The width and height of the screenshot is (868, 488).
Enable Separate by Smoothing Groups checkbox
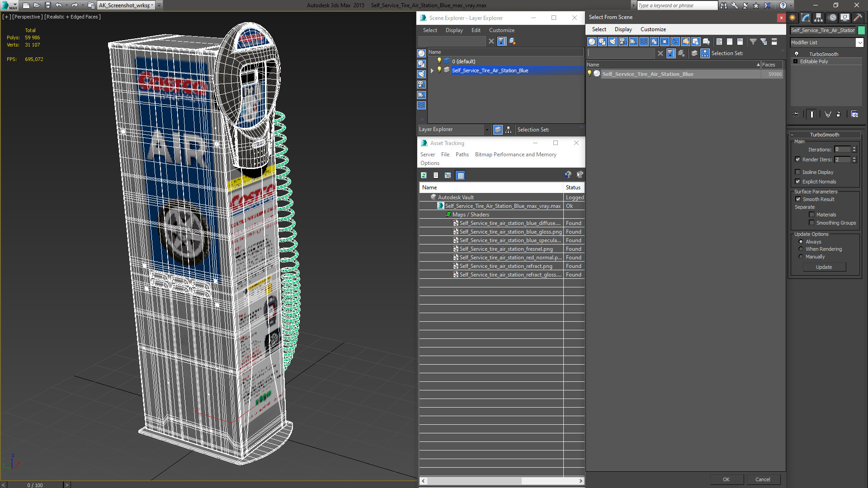point(811,223)
